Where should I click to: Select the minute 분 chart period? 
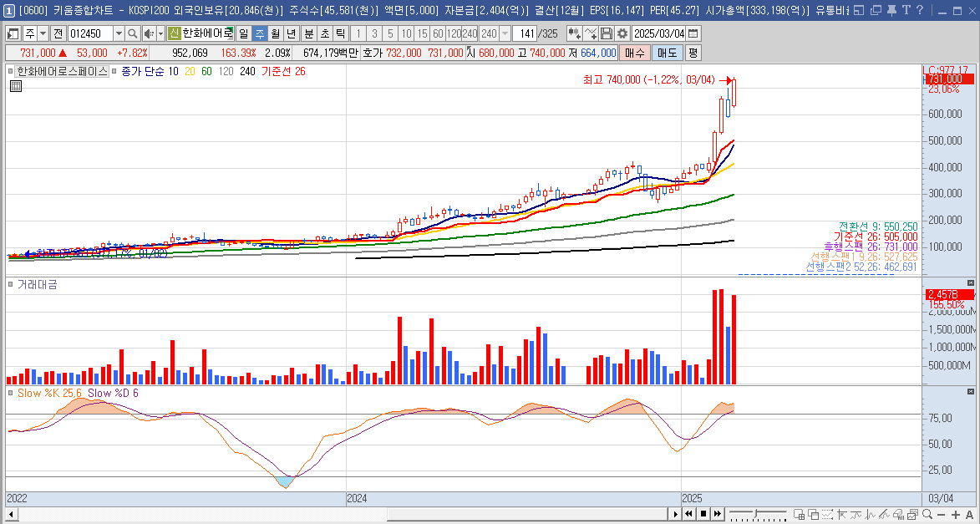pyautogui.click(x=309, y=33)
